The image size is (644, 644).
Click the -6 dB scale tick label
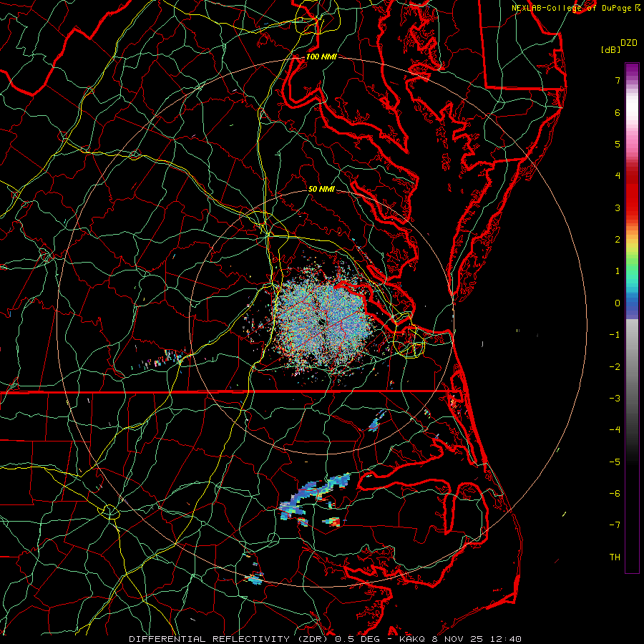[615, 494]
